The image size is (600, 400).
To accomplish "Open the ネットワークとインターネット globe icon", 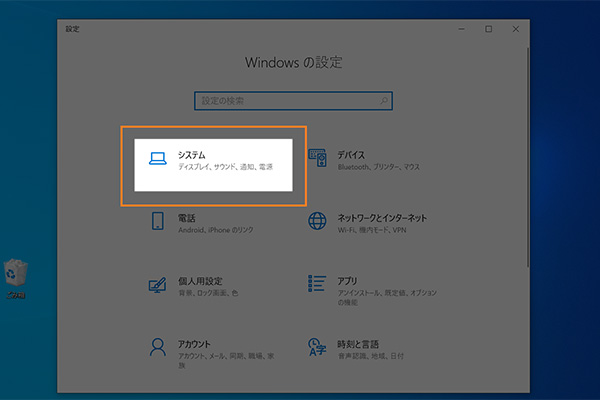I will point(317,221).
